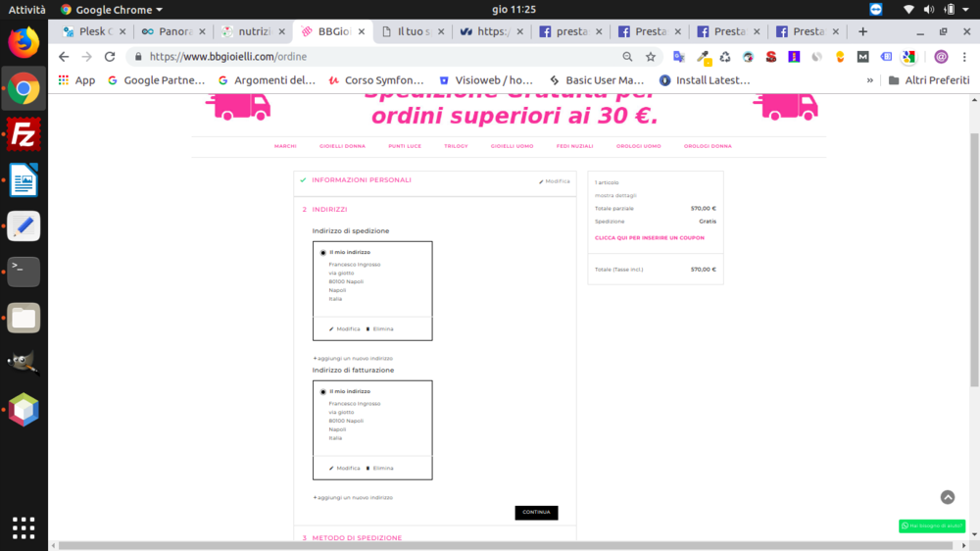The height and width of the screenshot is (551, 980).
Task: Open OROLOGI UOMO menu item
Action: (x=639, y=146)
